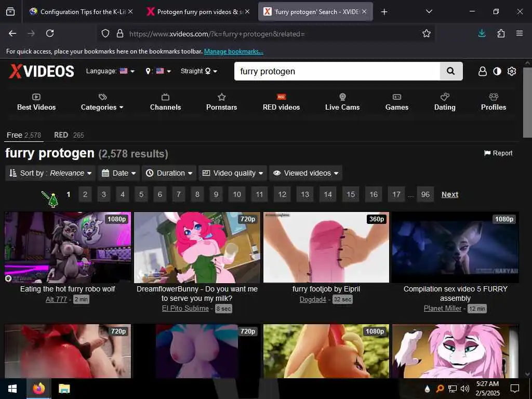Open the Duration filter dropdown
The image size is (532, 399).
click(x=169, y=173)
